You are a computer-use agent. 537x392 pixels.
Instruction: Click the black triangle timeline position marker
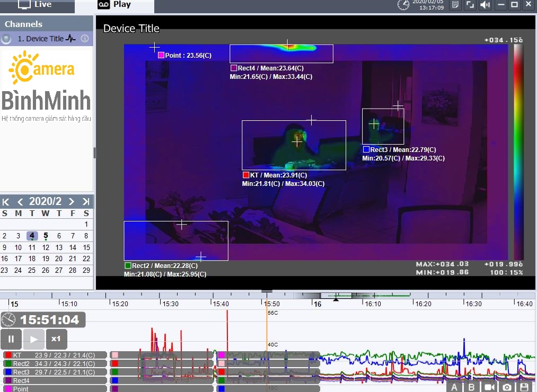point(336,300)
